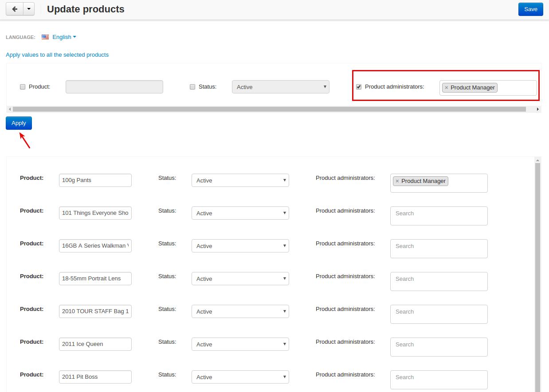
Task: Click the '101 Things Everyone Sho' product field
Action: pyautogui.click(x=95, y=213)
